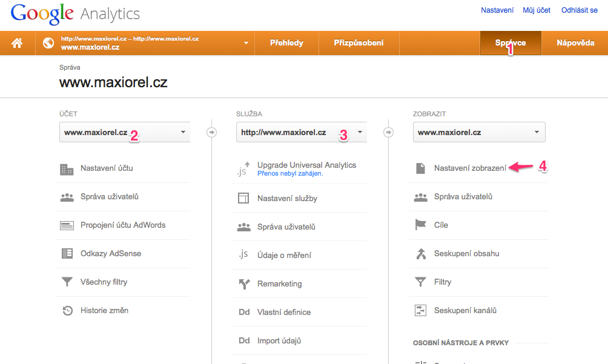
Task: Click the arrow circle between Služba and Zobrazit
Action: pos(389,132)
